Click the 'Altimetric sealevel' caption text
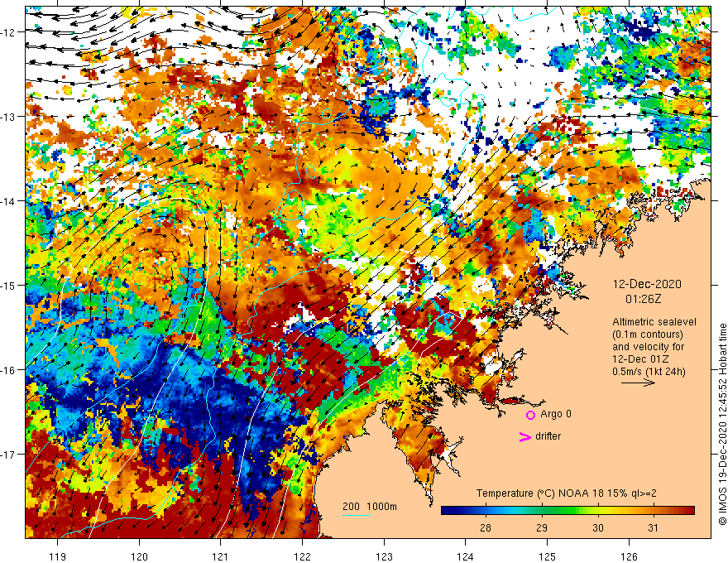This screenshot has width=728, height=563. click(654, 322)
